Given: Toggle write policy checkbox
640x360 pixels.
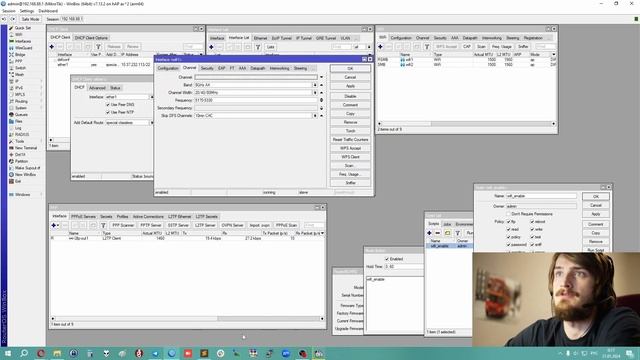Looking at the screenshot, I should click(x=532, y=229).
